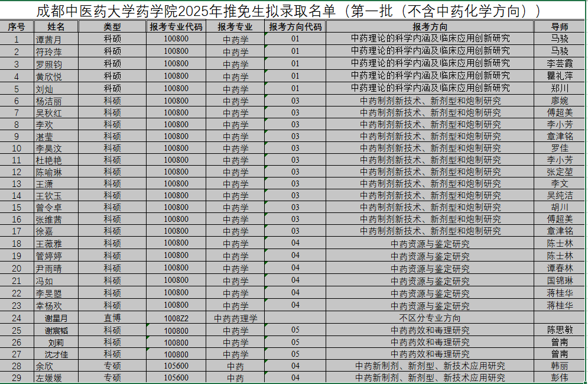Click the 直博 type cell in row 24
The height and width of the screenshot is (384, 588).
[x=112, y=318]
